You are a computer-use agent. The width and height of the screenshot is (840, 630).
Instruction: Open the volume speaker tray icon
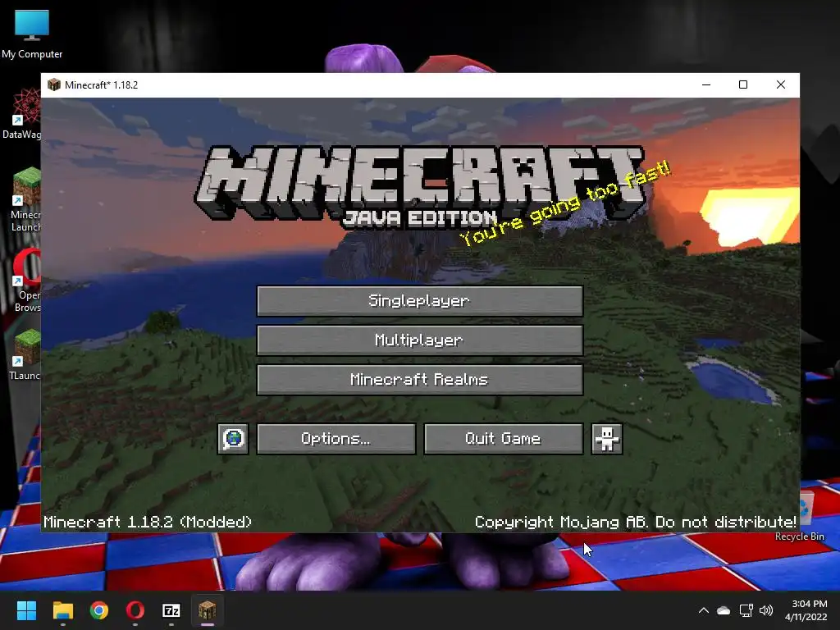[766, 610]
